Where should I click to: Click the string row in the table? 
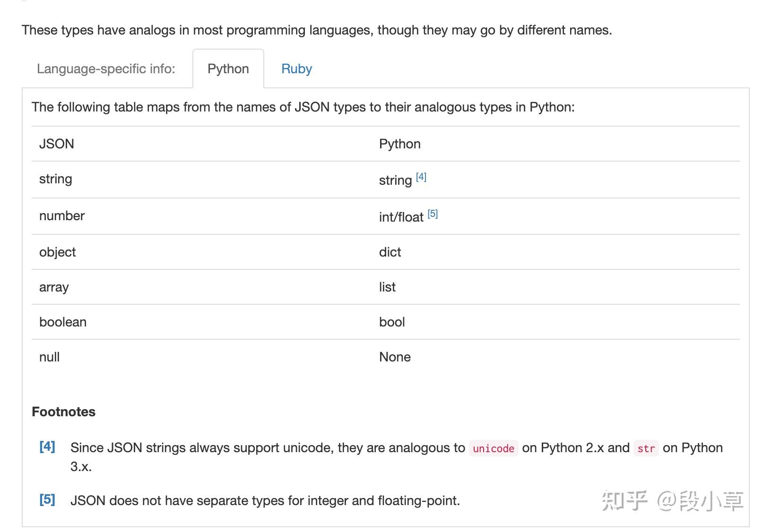pos(55,179)
